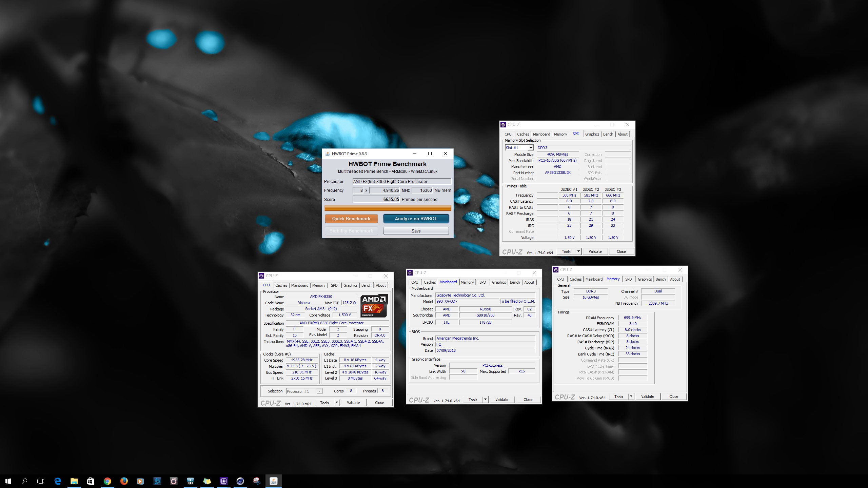Screen dimensions: 868x488
Task: Click DRAM Frequency value 699.9 MHz
Action: point(633,318)
